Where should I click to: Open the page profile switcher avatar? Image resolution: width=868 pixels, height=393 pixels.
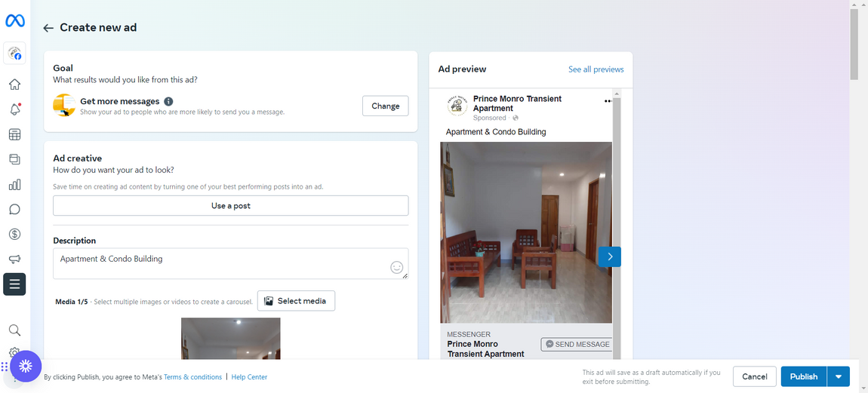(x=15, y=54)
